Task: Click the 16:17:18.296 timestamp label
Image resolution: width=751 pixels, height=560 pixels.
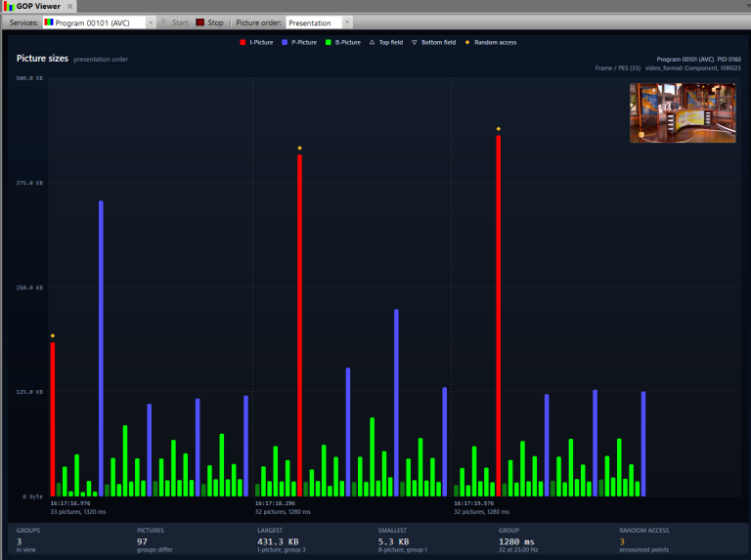Action: point(275,503)
